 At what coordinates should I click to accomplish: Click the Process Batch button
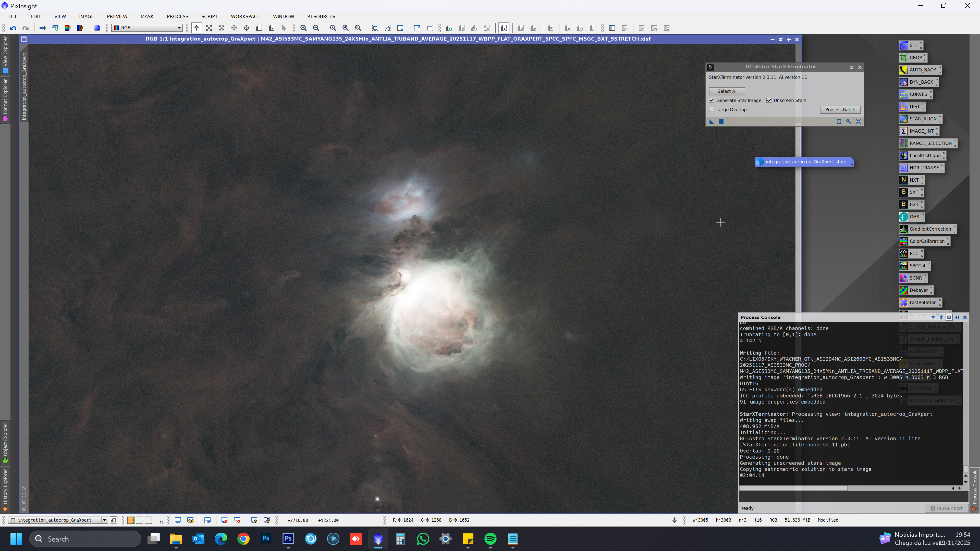tap(840, 109)
